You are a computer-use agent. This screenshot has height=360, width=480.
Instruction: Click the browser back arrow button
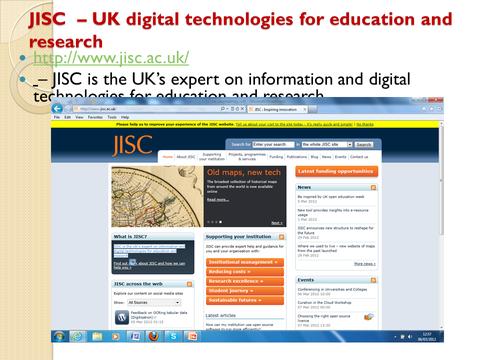tap(57, 108)
